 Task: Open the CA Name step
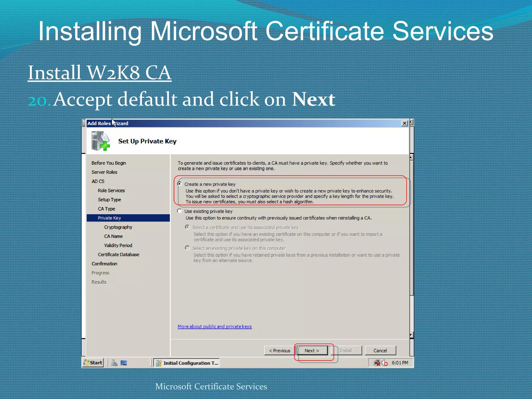[114, 236]
